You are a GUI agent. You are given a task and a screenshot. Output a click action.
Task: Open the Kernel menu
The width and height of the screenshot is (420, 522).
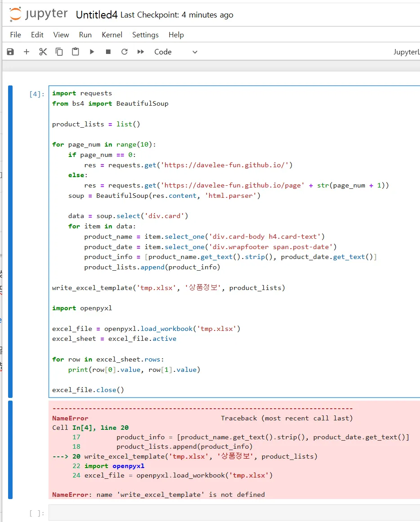click(112, 35)
